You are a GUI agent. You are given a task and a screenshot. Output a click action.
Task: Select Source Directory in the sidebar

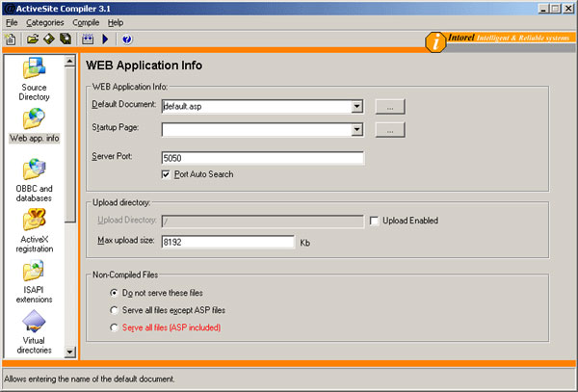point(35,81)
